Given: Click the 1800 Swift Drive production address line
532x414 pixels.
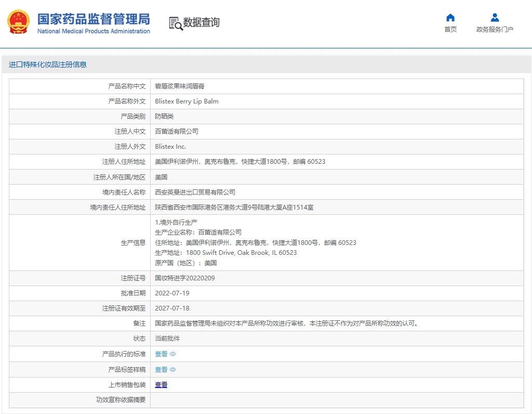Looking at the screenshot, I should tap(226, 253).
